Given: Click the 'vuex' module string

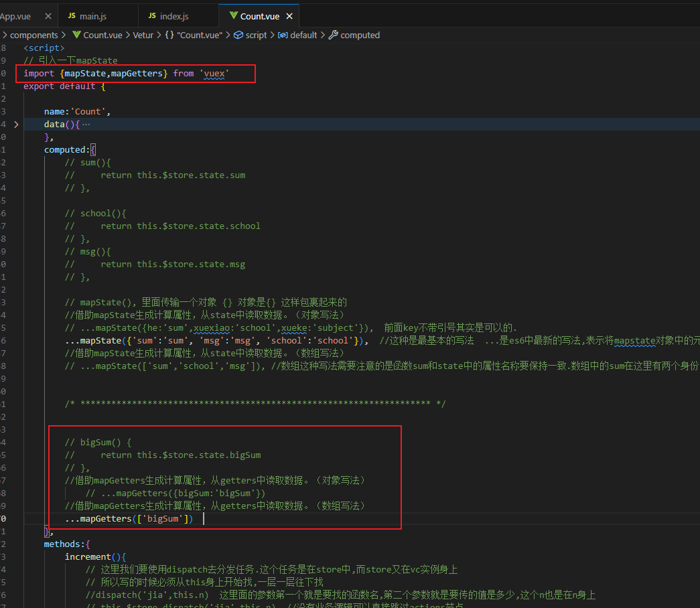Looking at the screenshot, I should click(214, 73).
